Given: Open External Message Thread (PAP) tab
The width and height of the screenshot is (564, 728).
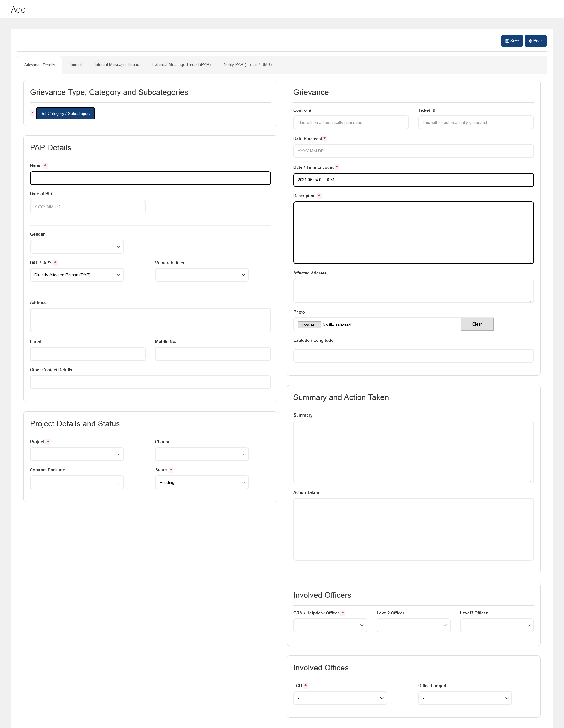Looking at the screenshot, I should (x=181, y=65).
